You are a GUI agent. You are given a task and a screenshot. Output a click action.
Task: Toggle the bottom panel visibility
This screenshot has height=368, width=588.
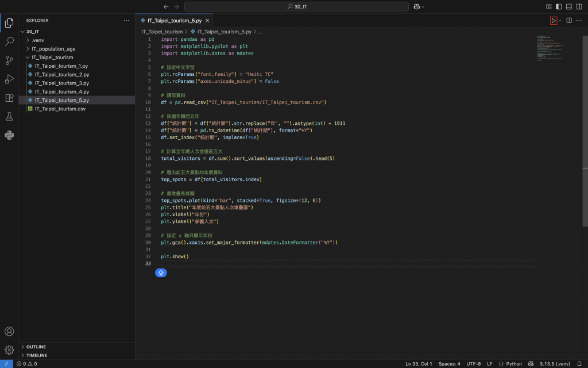[x=569, y=6]
